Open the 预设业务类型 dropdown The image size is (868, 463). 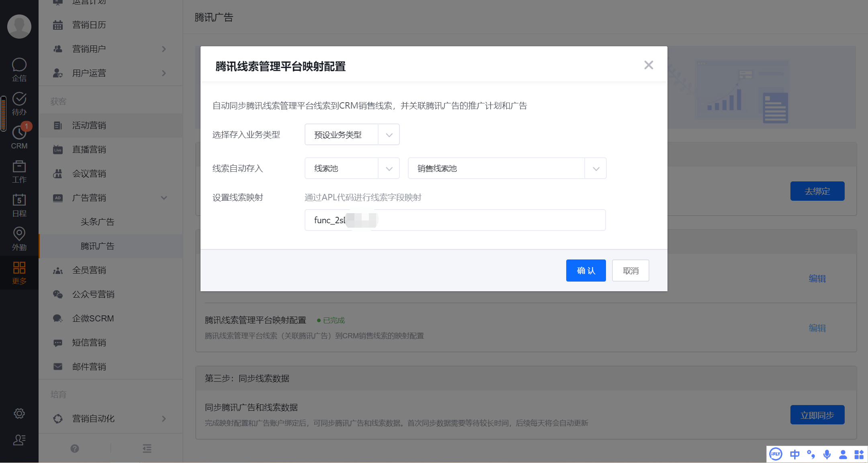pyautogui.click(x=352, y=135)
